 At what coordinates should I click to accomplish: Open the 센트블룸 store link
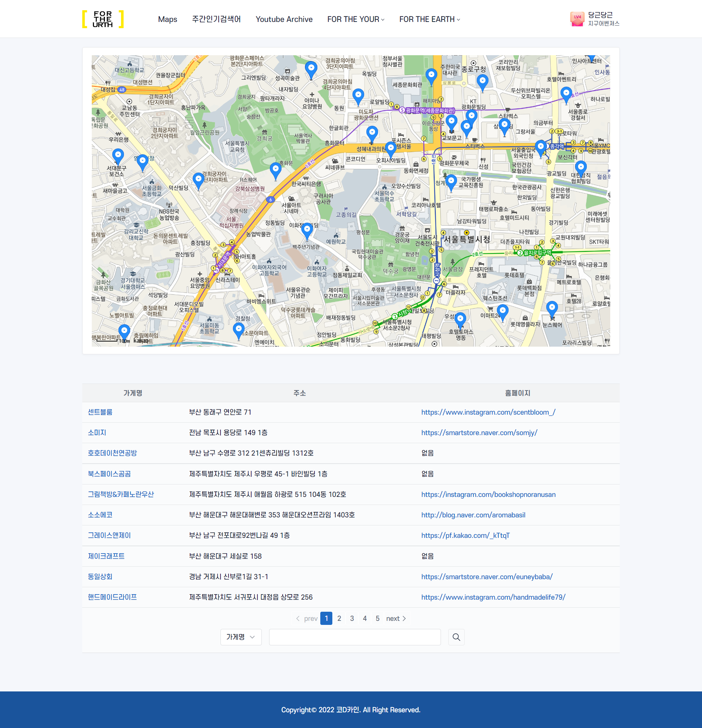[100, 412]
